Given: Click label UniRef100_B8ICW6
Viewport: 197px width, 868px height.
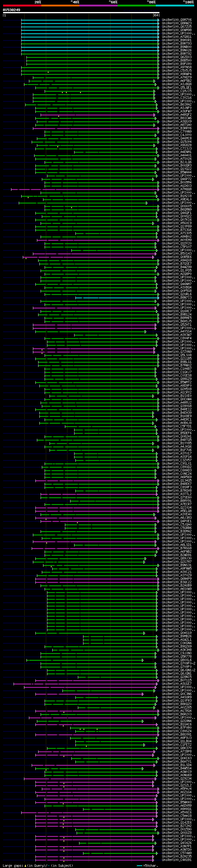Looking at the screenshot, I should point(177,118).
